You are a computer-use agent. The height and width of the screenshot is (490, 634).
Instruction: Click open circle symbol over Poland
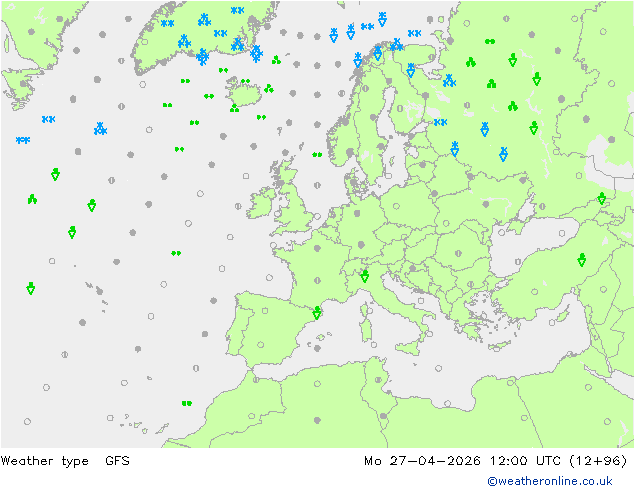click(x=396, y=206)
